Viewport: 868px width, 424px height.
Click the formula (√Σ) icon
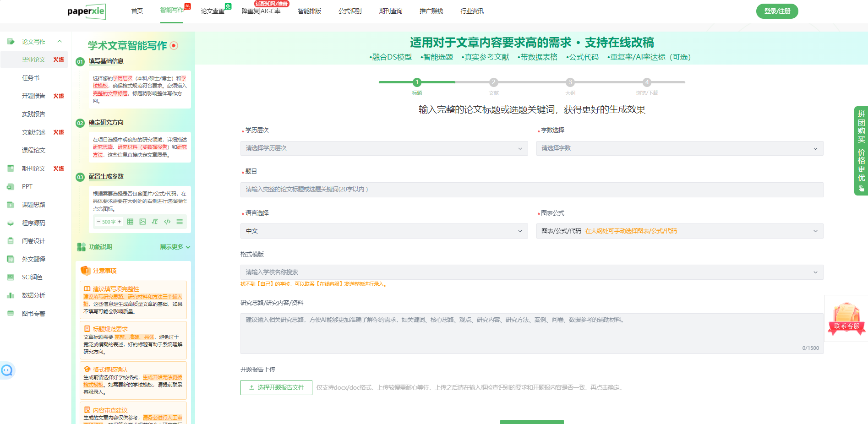155,222
